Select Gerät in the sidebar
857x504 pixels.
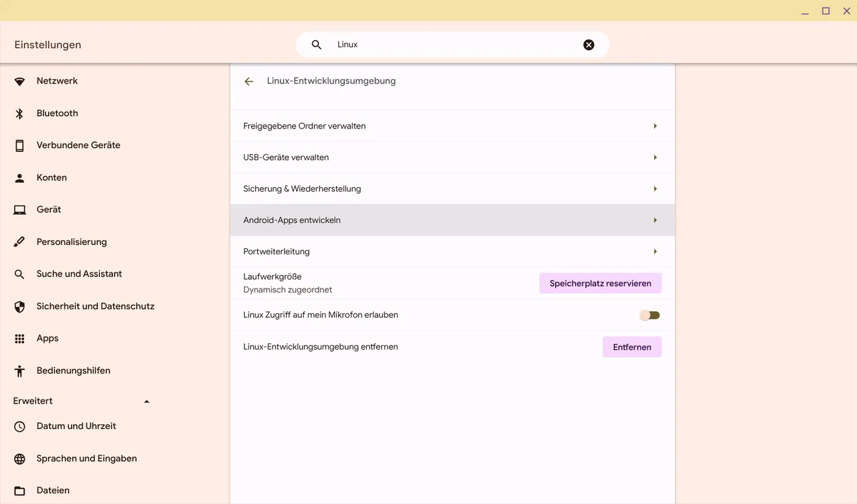click(x=49, y=210)
